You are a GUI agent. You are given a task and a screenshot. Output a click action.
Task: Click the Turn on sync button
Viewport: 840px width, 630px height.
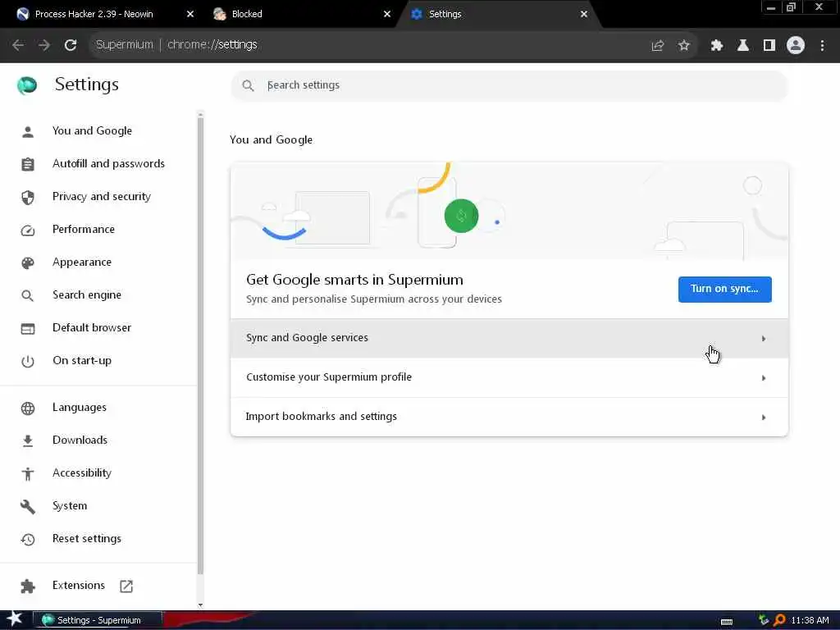click(724, 290)
